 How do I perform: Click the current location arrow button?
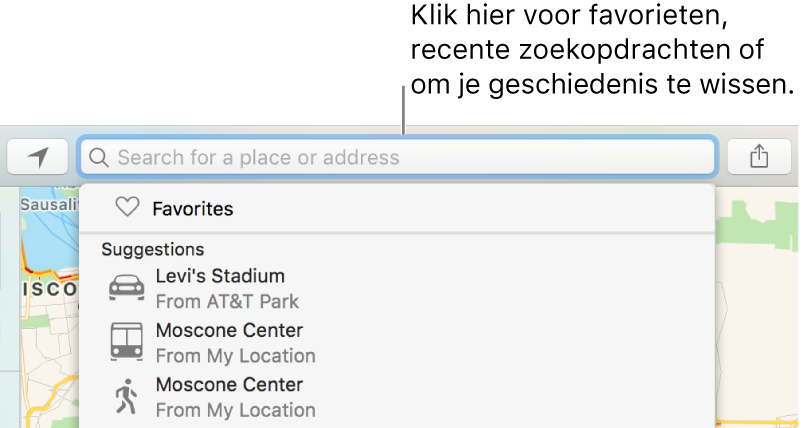[x=38, y=157]
